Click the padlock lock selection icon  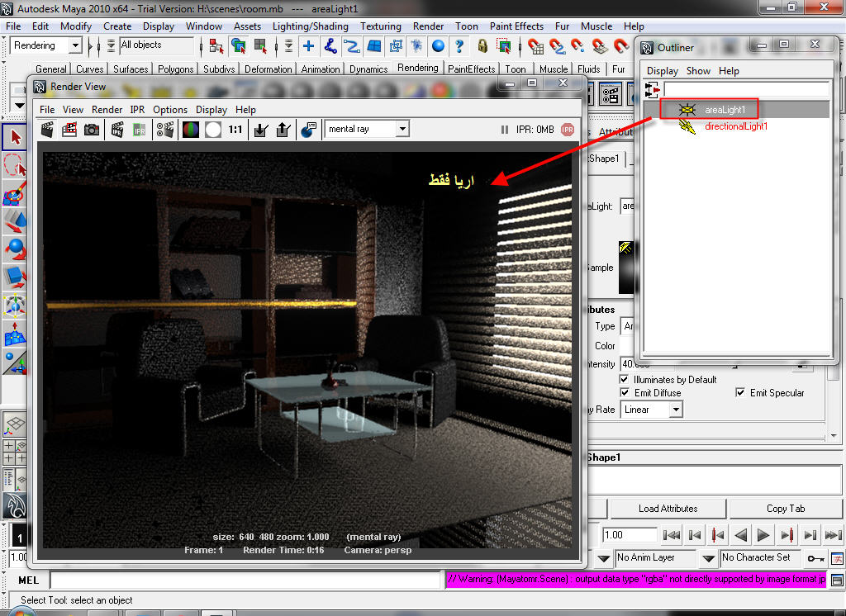(482, 46)
